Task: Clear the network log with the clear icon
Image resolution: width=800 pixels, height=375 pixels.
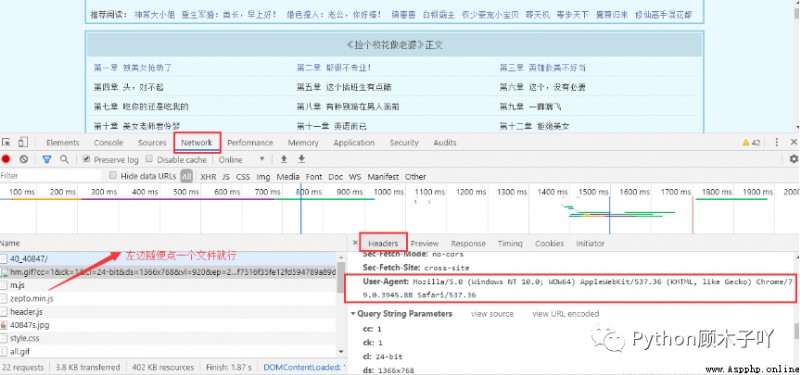Action: (x=23, y=159)
